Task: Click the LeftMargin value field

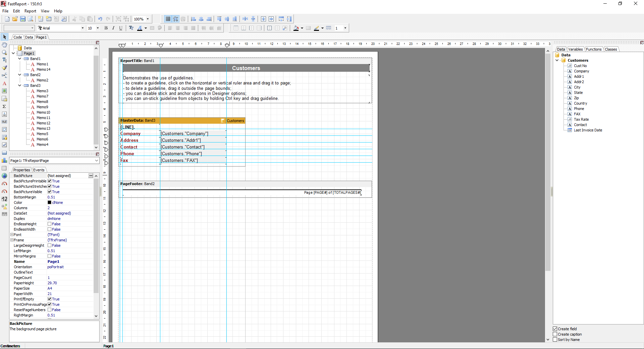Action: (x=70, y=251)
